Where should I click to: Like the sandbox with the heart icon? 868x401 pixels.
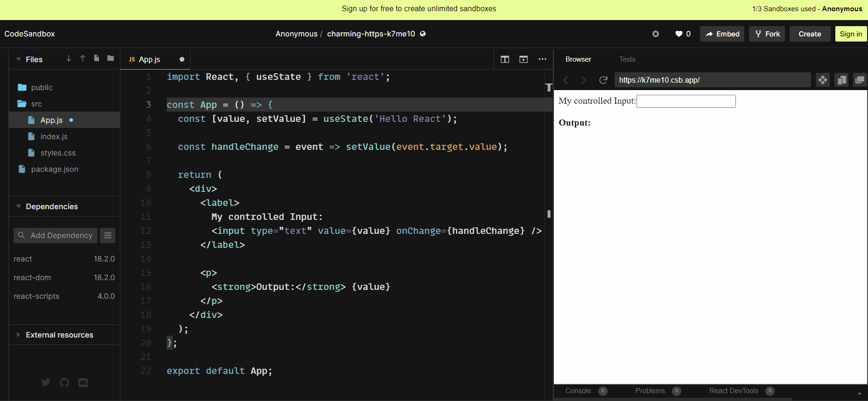click(679, 34)
